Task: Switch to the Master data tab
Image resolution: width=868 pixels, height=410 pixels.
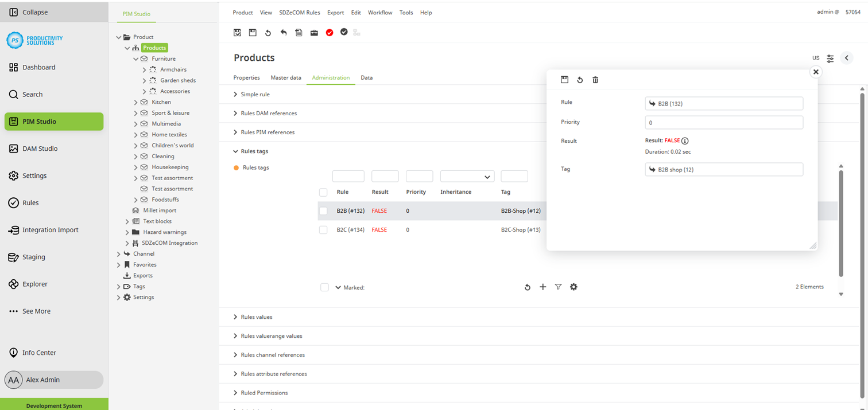Action: click(x=285, y=77)
